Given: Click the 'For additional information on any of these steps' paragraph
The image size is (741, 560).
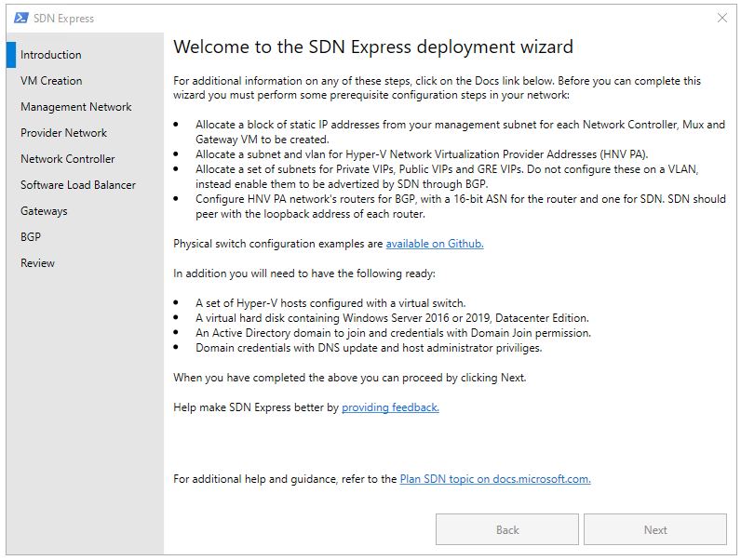Looking at the screenshot, I should (438, 87).
